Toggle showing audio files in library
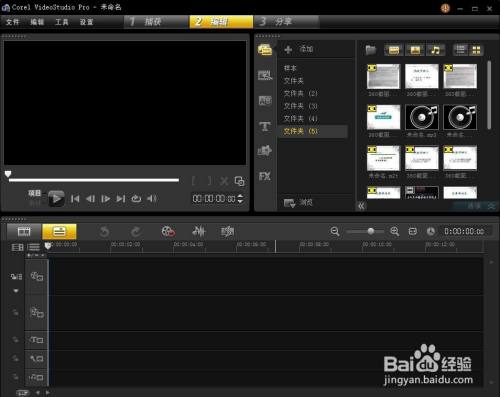 (x=435, y=50)
